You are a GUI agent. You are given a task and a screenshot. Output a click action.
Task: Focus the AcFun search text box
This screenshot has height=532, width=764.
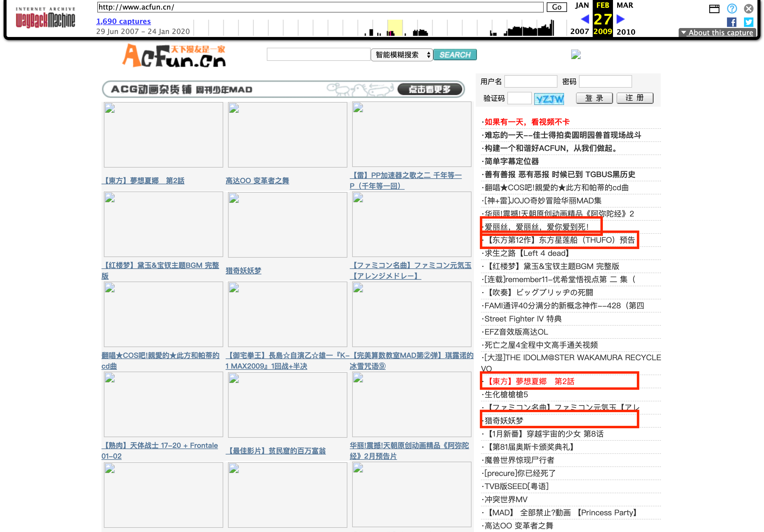(318, 55)
